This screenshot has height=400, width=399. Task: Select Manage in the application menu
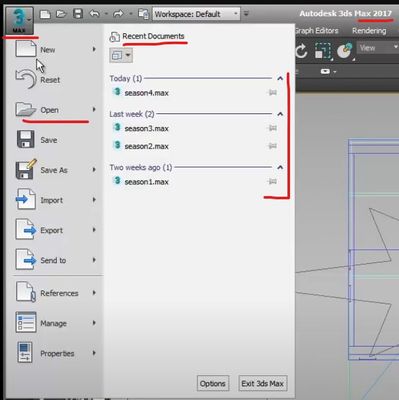coord(56,323)
